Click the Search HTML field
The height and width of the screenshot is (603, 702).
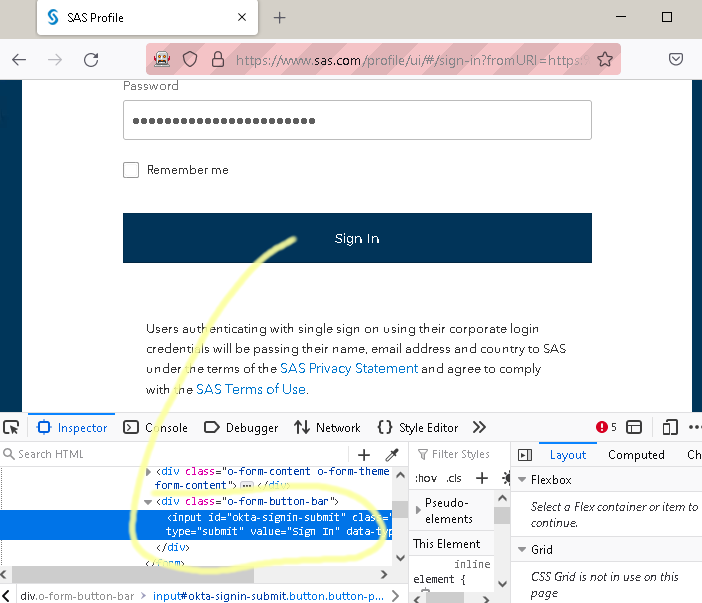click(175, 454)
